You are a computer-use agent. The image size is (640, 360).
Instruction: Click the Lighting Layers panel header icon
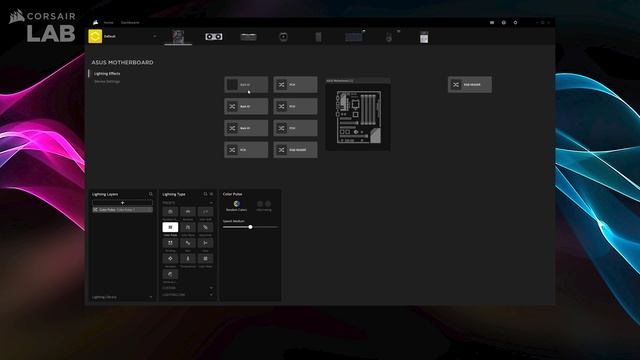tap(151, 194)
